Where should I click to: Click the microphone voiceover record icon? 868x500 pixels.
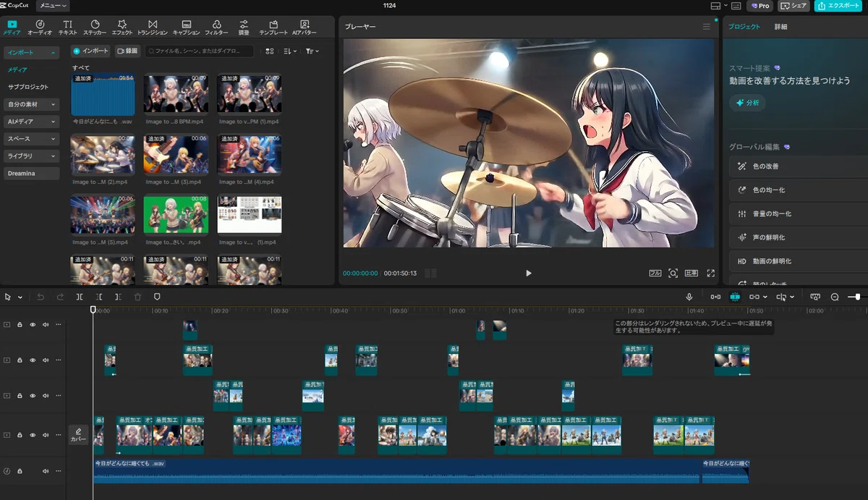point(689,297)
